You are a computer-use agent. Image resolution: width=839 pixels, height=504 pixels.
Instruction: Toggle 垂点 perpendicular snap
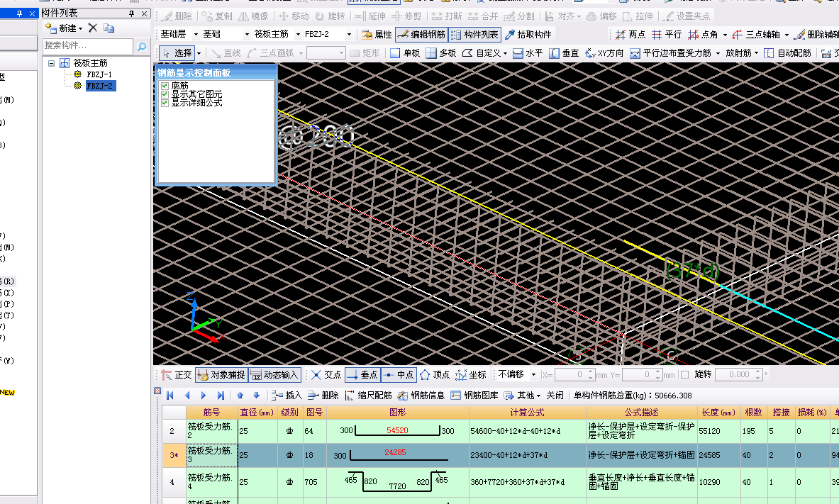(x=362, y=375)
